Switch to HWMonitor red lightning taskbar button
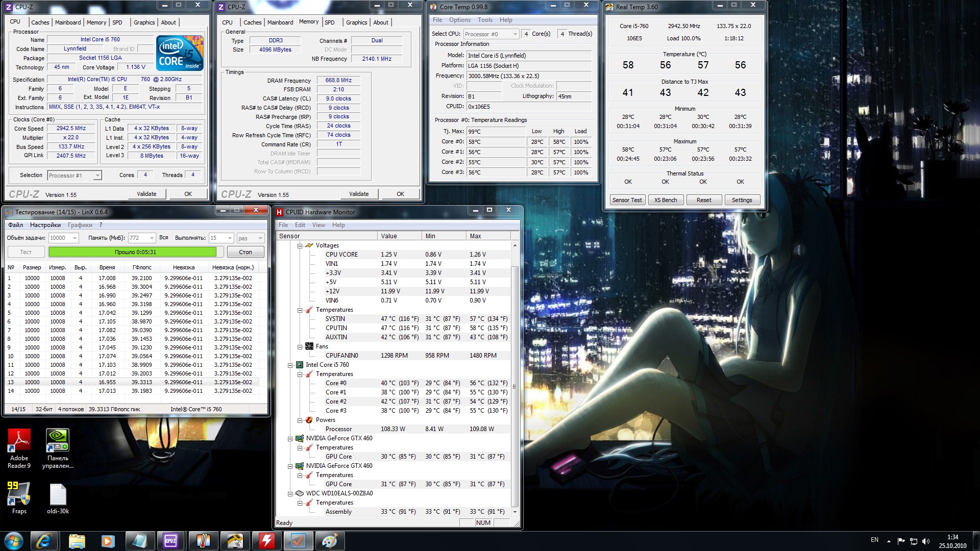The image size is (980, 551). [266, 541]
